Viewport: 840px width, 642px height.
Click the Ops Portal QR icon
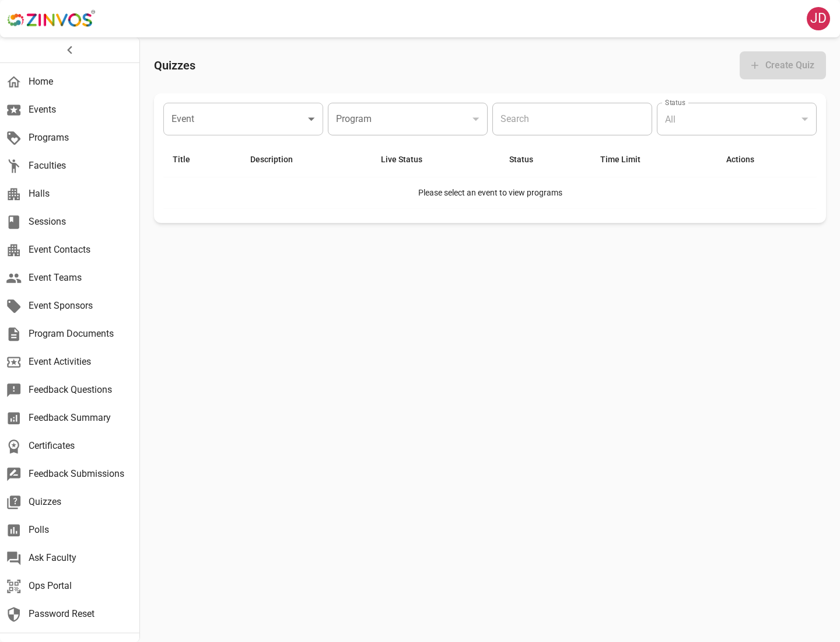point(14,586)
